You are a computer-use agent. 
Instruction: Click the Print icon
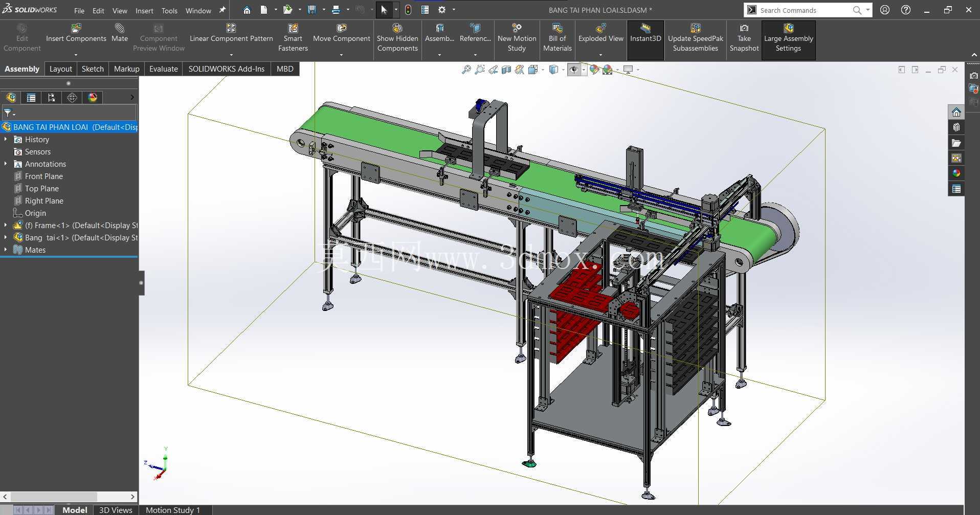336,10
